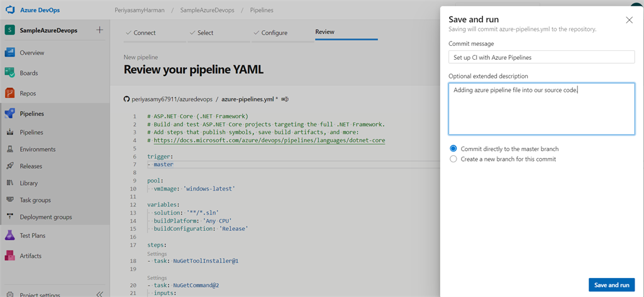Click Settings above NuGetToolInstaller@1 task
The image size is (644, 297).
[157, 254]
